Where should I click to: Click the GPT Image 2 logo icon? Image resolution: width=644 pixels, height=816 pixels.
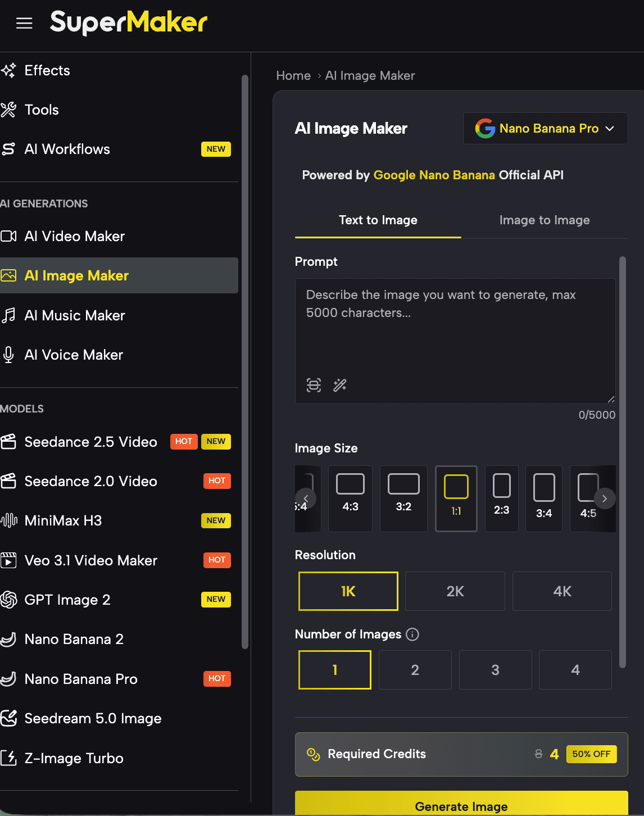(8, 600)
